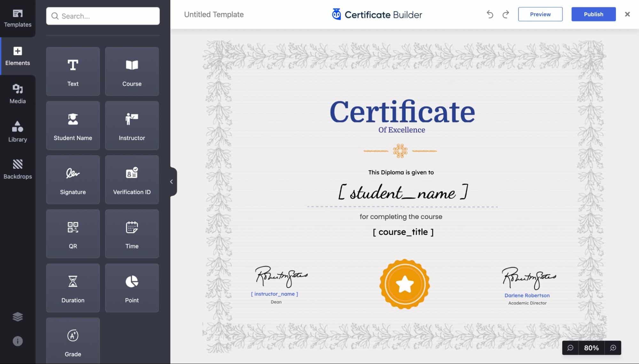Select the Signature element tool
Image resolution: width=639 pixels, height=364 pixels.
click(73, 179)
